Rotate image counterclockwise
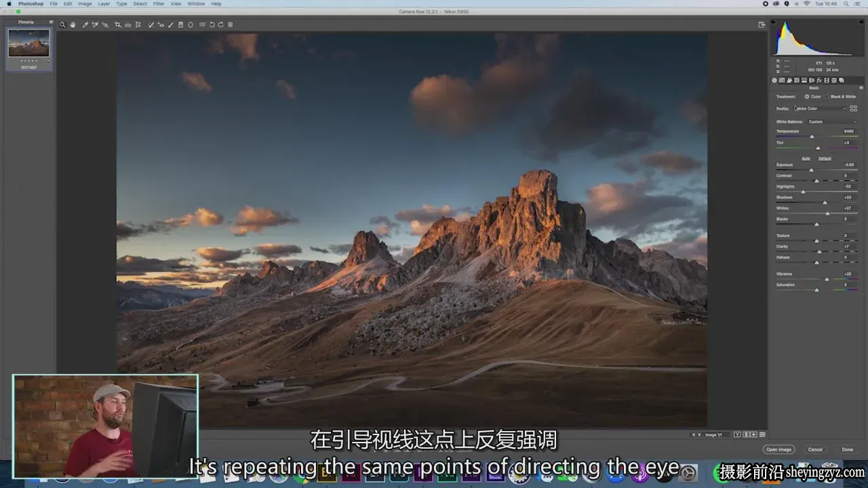This screenshot has width=868, height=488. (212, 24)
